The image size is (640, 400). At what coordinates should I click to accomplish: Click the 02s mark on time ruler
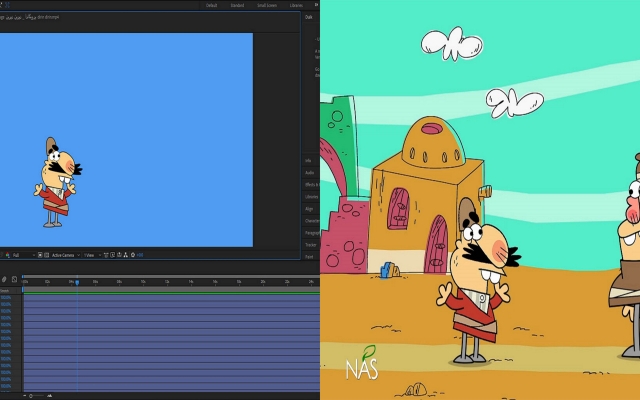point(47,282)
